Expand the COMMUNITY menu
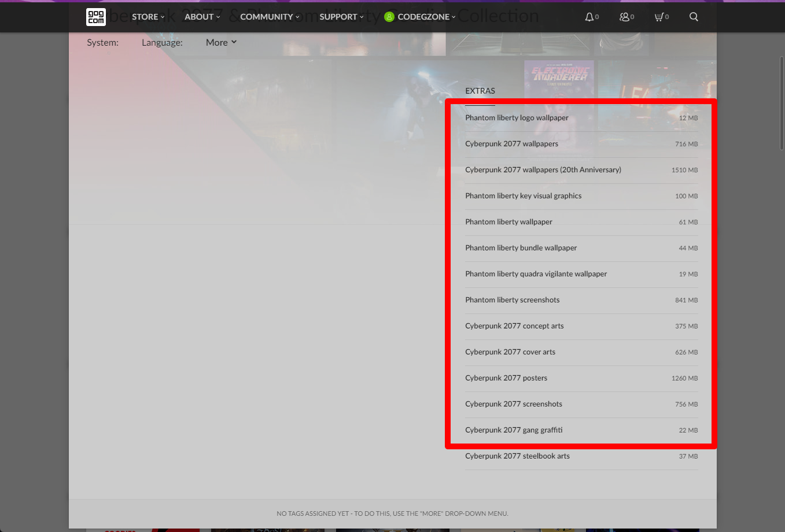 270,17
